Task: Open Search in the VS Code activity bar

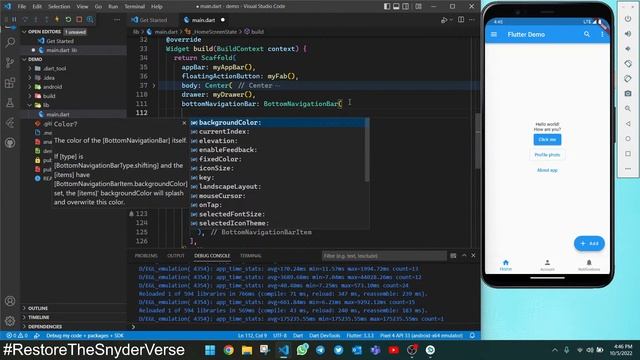Action: [10, 42]
